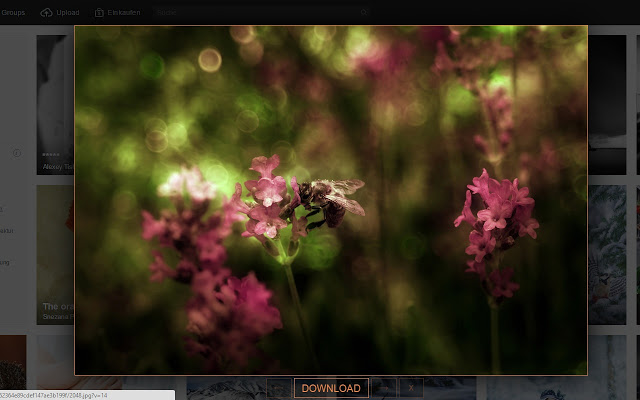Open the dark photo thumbnail behind overlay
This screenshot has height=400, width=640.
607,105
